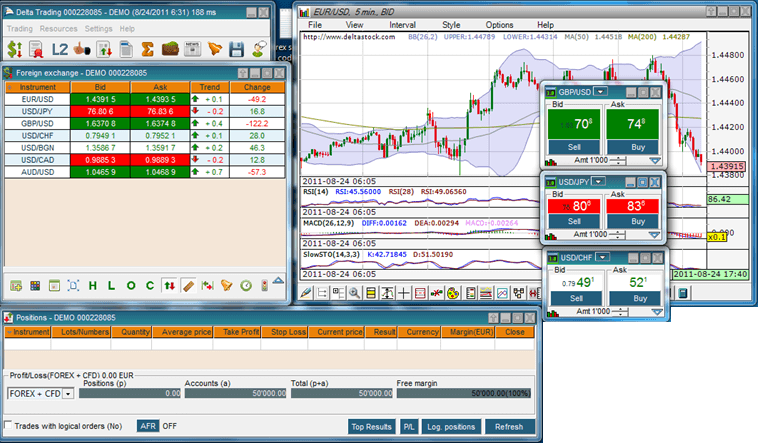Image resolution: width=758 pixels, height=443 pixels.
Task: Open the Trading menu
Action: click(20, 29)
